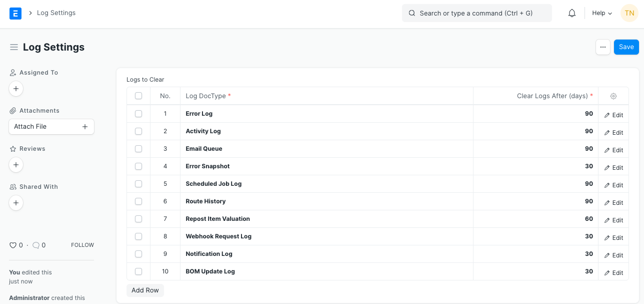Attach a file using the plus icon

84,127
